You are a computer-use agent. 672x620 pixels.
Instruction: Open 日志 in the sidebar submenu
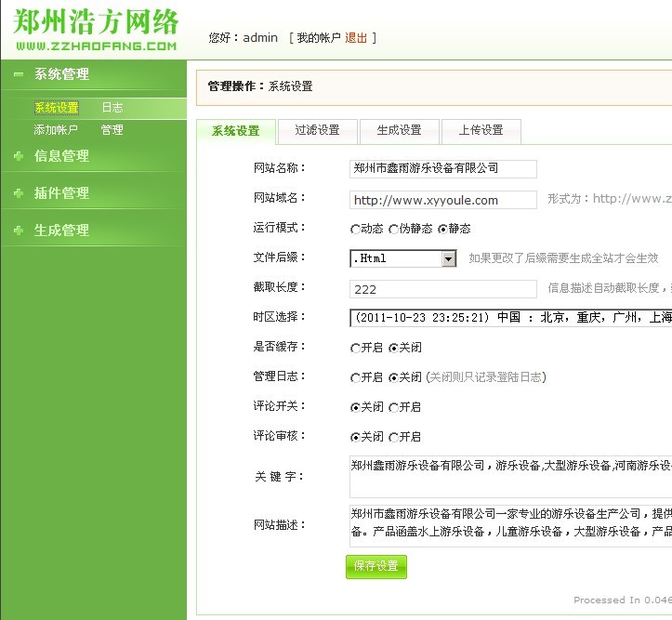point(112,108)
